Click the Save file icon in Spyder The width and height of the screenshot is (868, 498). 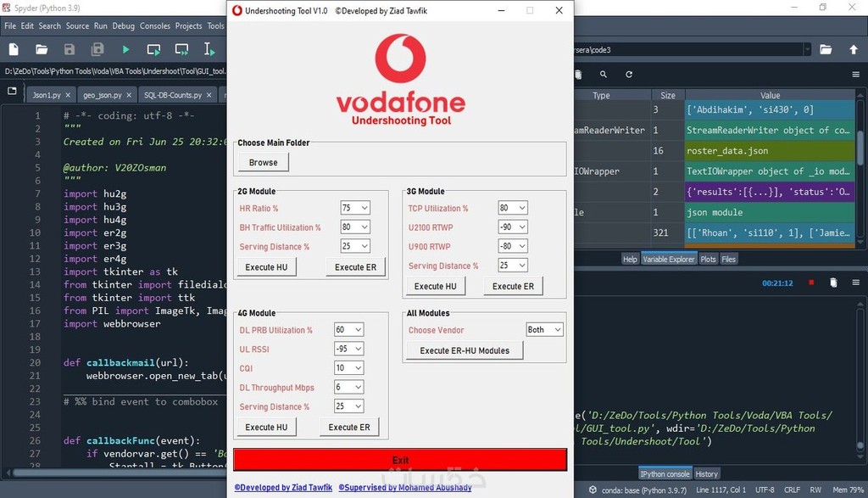click(x=70, y=50)
